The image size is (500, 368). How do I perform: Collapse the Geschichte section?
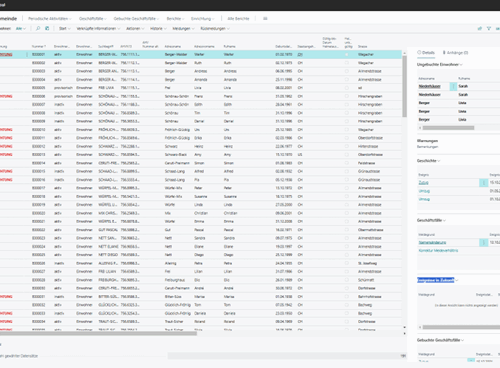click(428, 161)
